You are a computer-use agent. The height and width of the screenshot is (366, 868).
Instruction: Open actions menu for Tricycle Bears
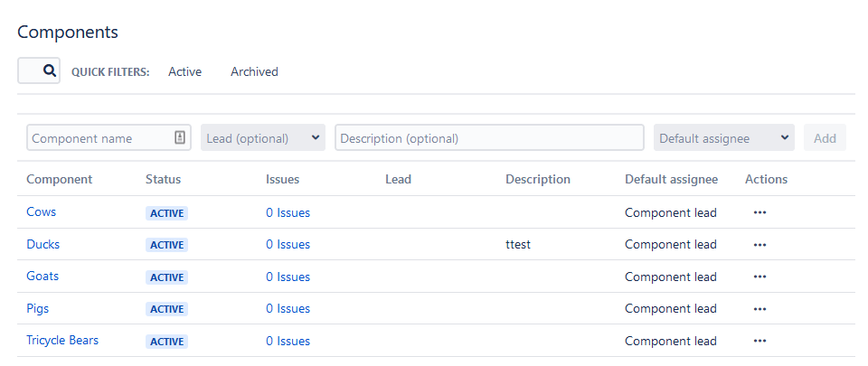coord(759,342)
